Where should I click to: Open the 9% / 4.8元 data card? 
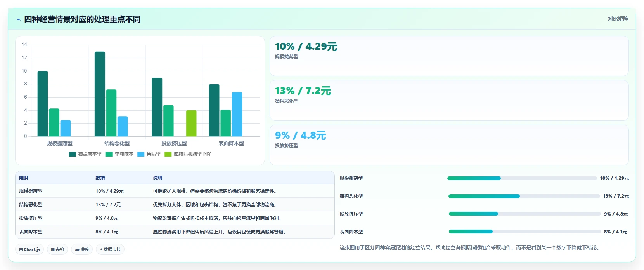449,145
